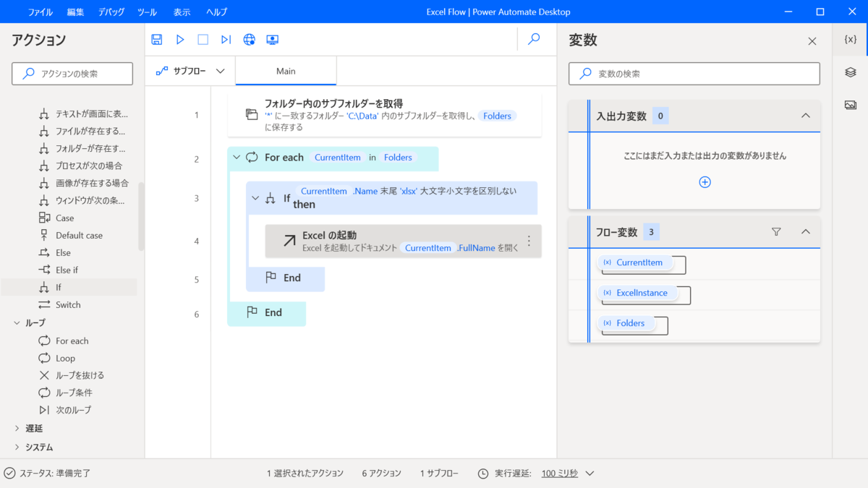Open more options on Excel の起動 step
The width and height of the screenshot is (868, 488).
tap(529, 241)
